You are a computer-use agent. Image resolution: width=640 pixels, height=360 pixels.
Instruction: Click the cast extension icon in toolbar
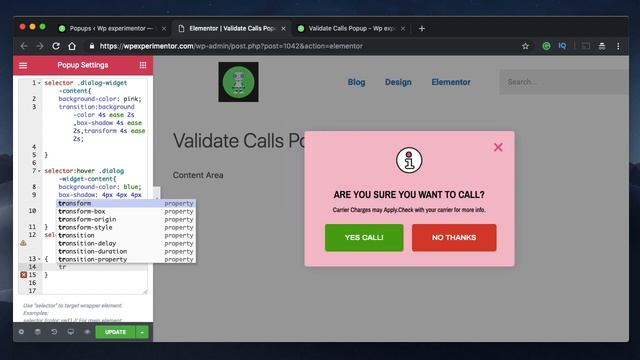point(586,46)
